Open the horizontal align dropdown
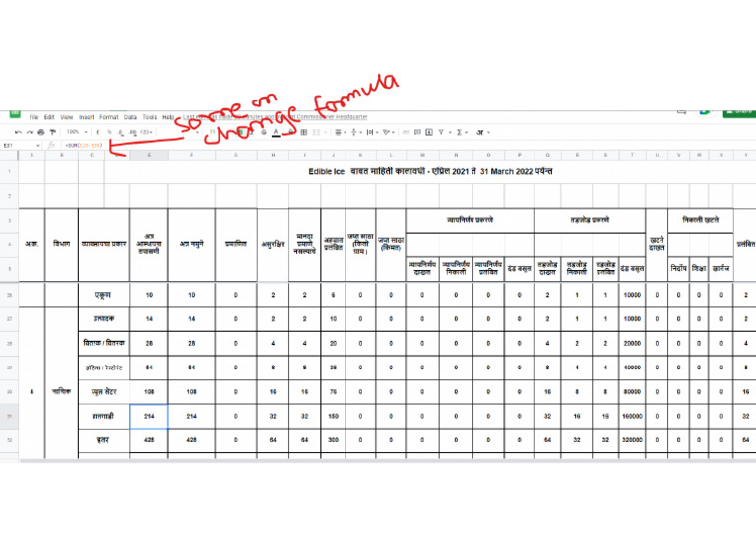 click(341, 132)
